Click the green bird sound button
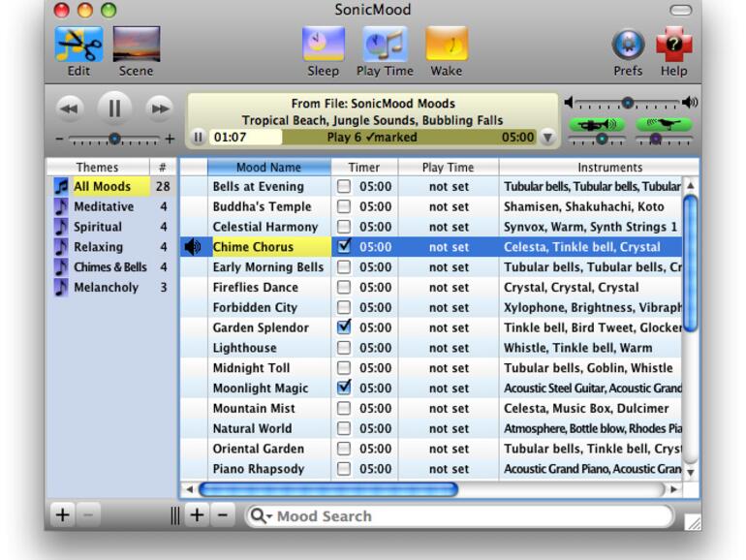The width and height of the screenshot is (746, 560). click(664, 124)
